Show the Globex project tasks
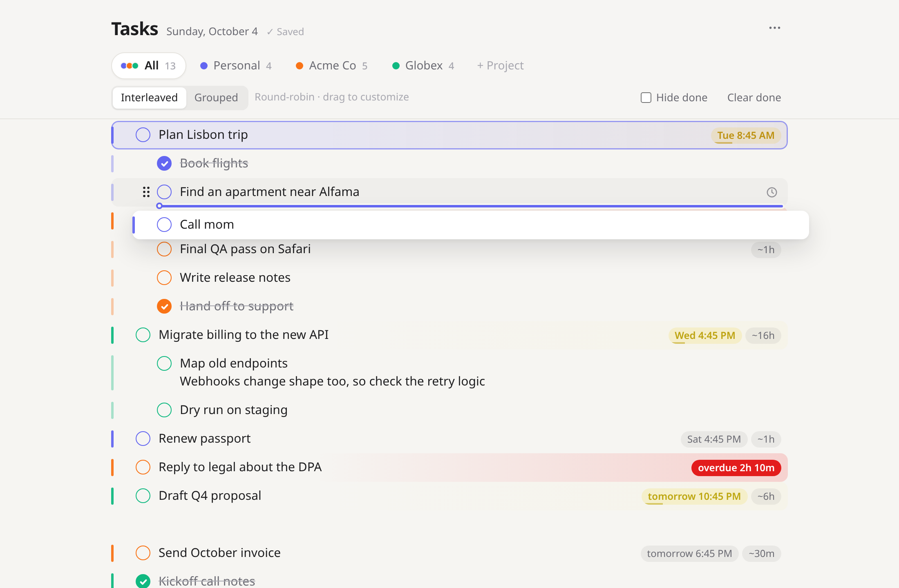This screenshot has width=899, height=588. coord(423,66)
